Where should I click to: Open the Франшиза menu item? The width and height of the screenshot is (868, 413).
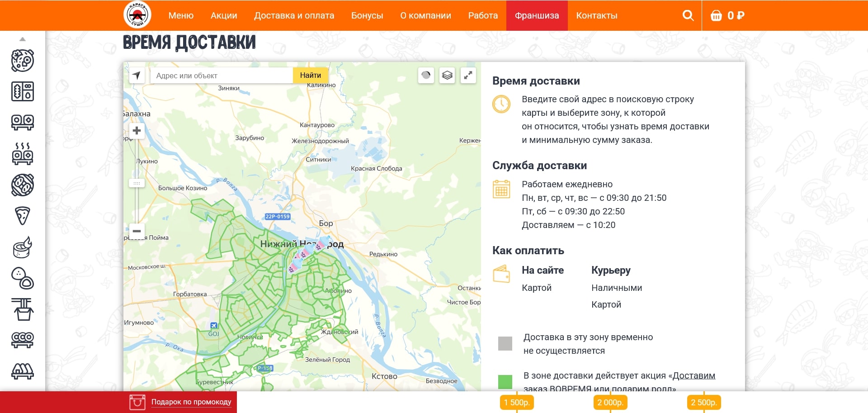pyautogui.click(x=537, y=15)
